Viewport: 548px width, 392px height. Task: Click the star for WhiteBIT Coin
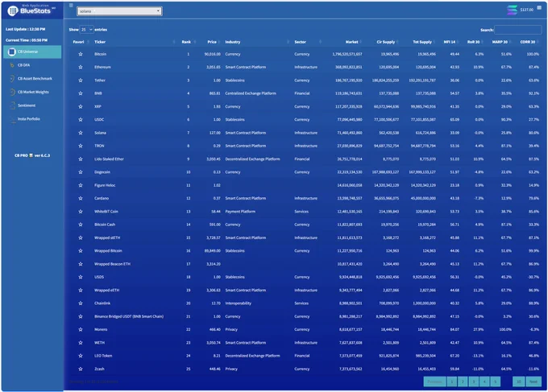pos(81,212)
